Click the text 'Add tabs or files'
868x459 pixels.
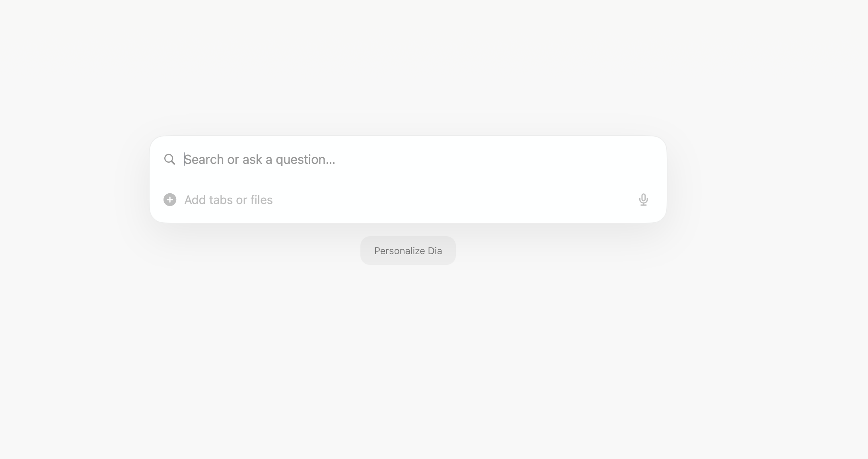(x=228, y=200)
